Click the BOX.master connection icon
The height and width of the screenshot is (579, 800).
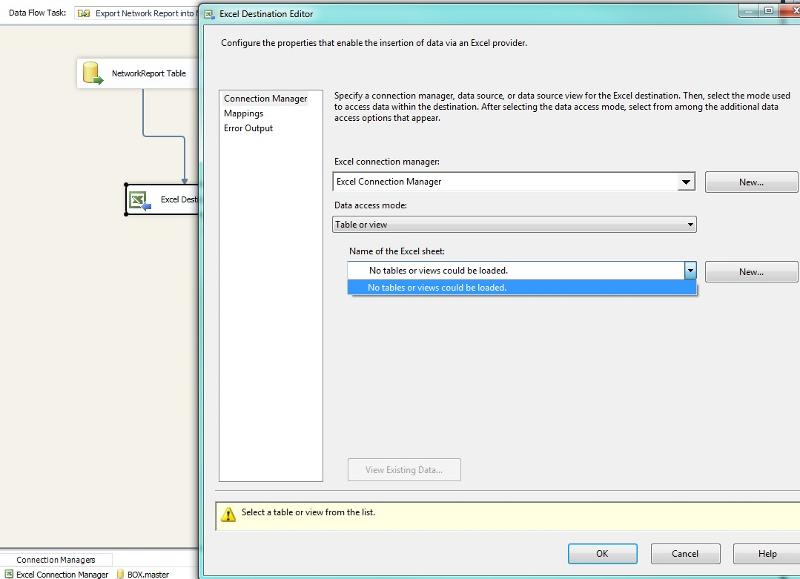[x=120, y=574]
